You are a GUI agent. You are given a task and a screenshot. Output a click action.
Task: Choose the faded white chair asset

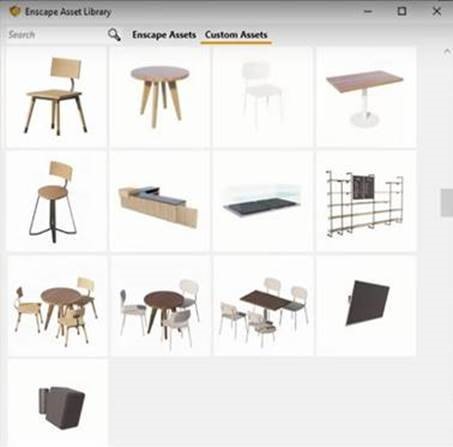[263, 97]
